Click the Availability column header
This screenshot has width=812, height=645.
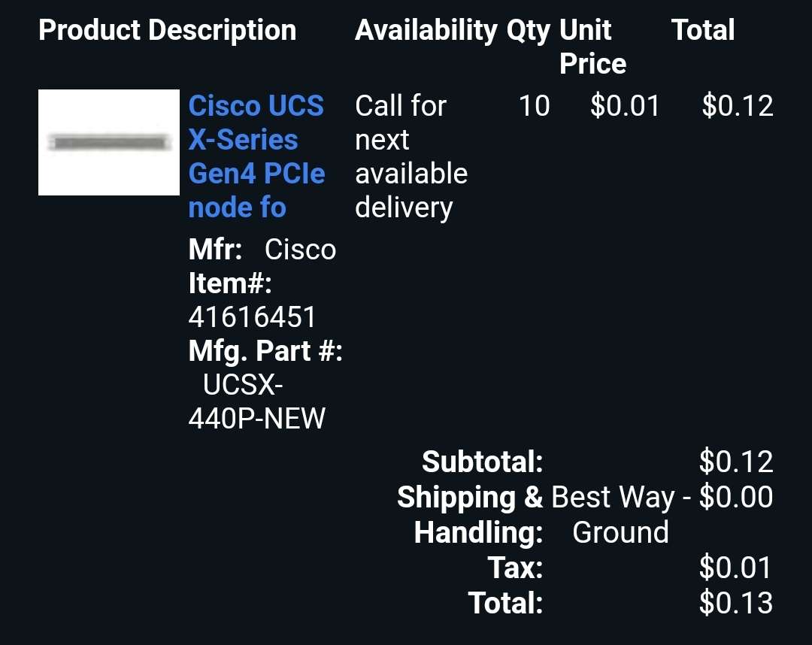point(426,30)
